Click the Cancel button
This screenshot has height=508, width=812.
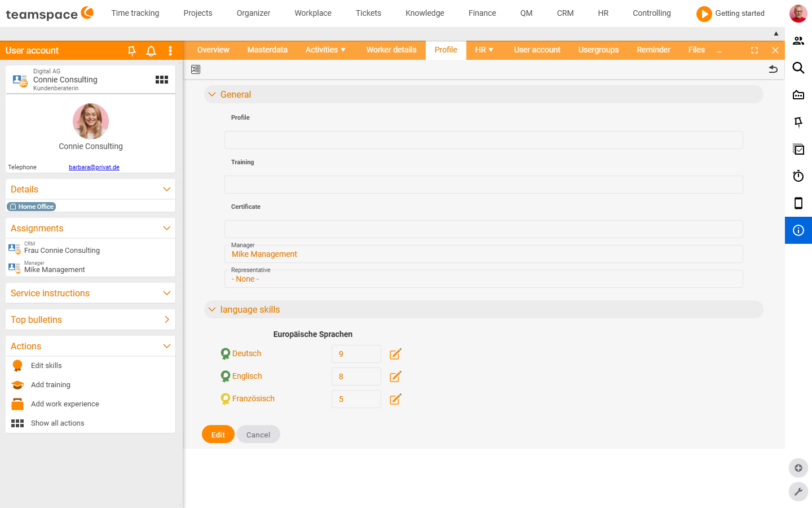point(258,434)
